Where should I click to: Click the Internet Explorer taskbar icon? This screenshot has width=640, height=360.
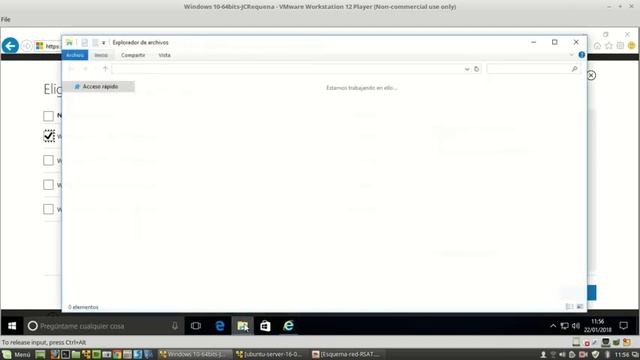(289, 326)
